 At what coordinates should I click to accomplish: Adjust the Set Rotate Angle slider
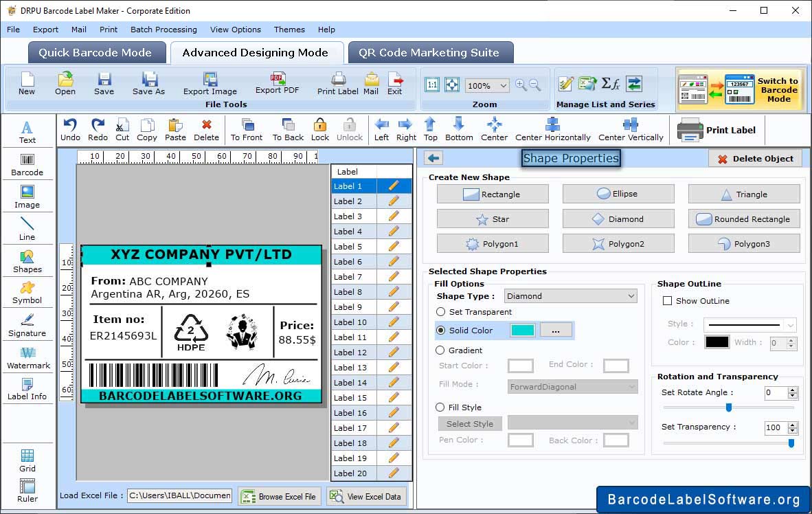[729, 407]
